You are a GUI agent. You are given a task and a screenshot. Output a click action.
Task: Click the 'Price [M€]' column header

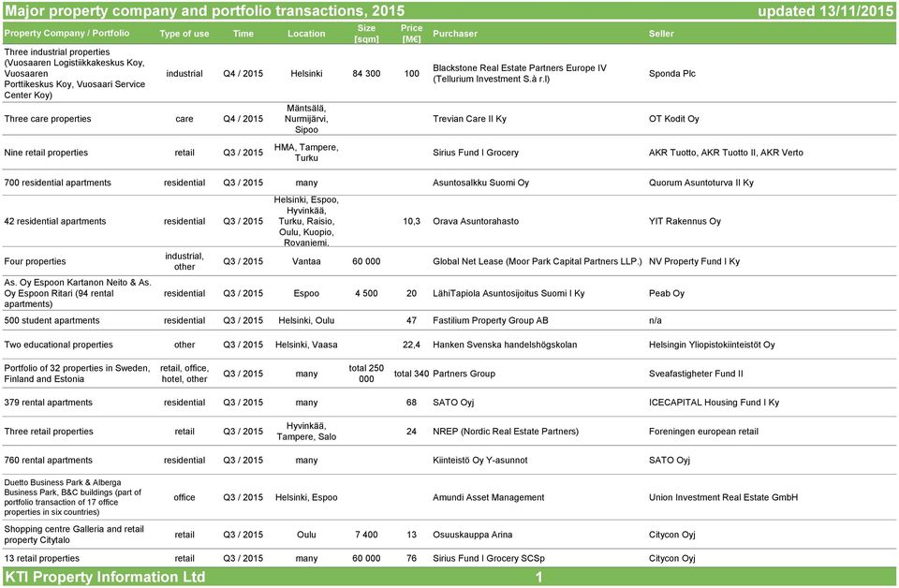pos(412,34)
